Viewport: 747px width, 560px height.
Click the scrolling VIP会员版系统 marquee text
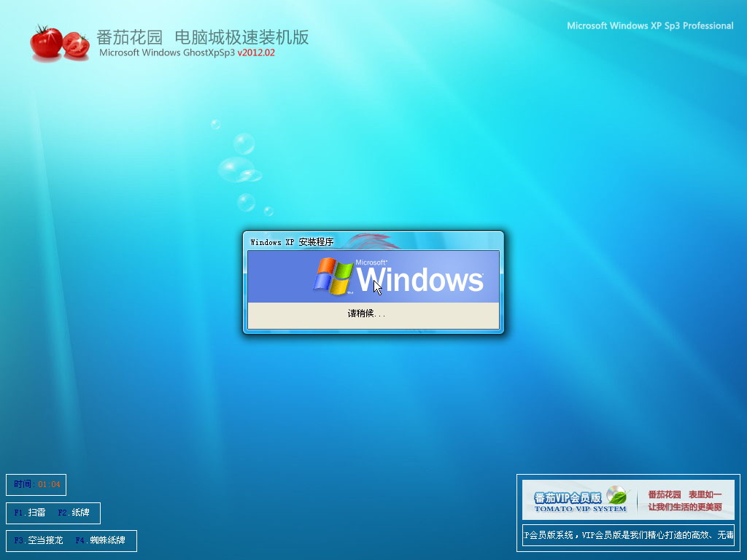pyautogui.click(x=628, y=535)
